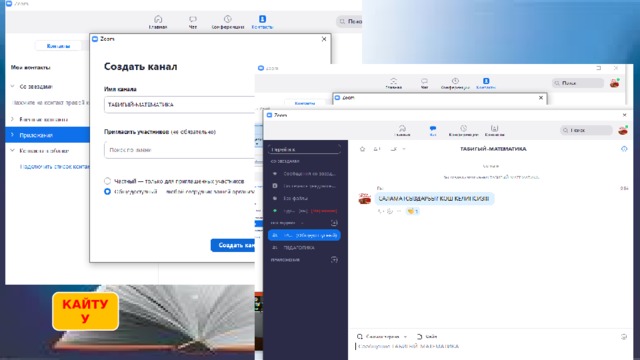Select the 'Общедоступный' public channel radio option
The image size is (640, 360).
pos(107,191)
